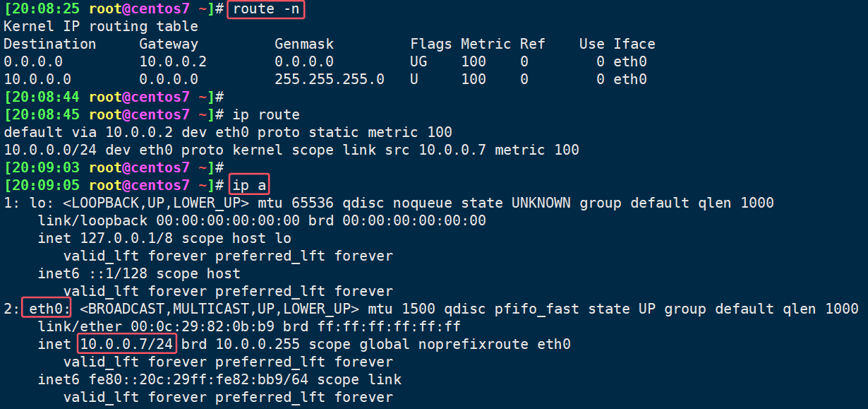The height and width of the screenshot is (409, 868).
Task: Click the 'UG' flags value
Action: (418, 61)
